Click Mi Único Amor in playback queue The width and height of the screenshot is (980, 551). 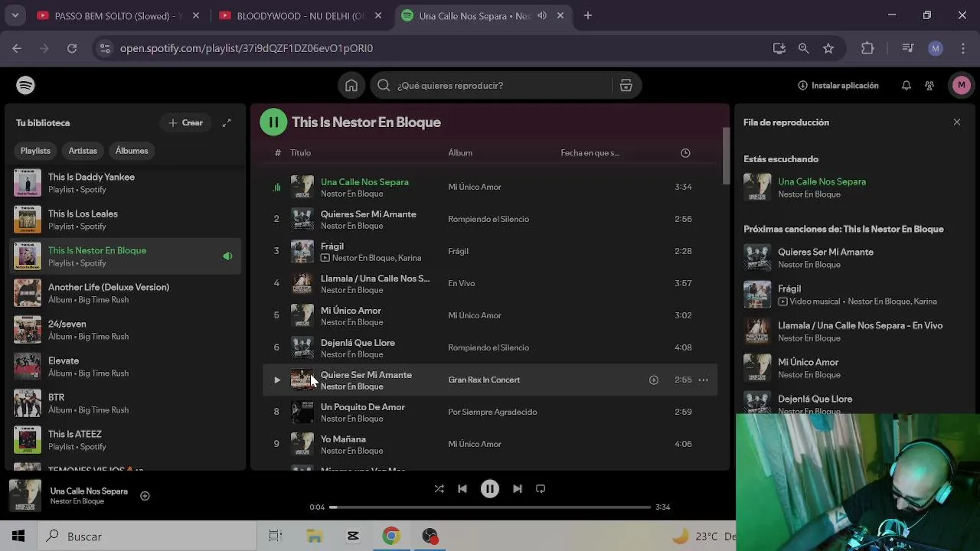pyautogui.click(x=808, y=362)
